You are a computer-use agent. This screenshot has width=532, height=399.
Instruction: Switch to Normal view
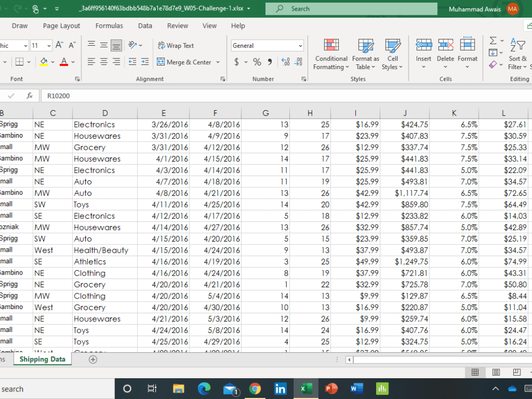pos(475,372)
